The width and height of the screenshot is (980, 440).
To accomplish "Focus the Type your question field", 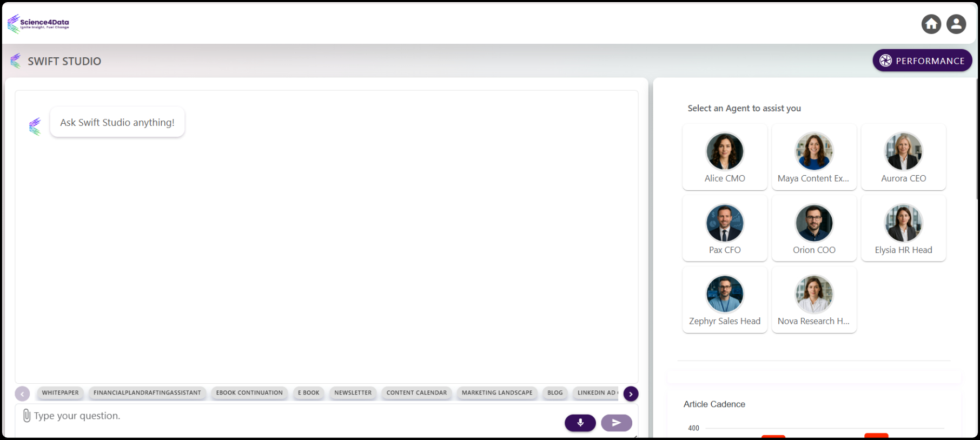I will pos(292,416).
